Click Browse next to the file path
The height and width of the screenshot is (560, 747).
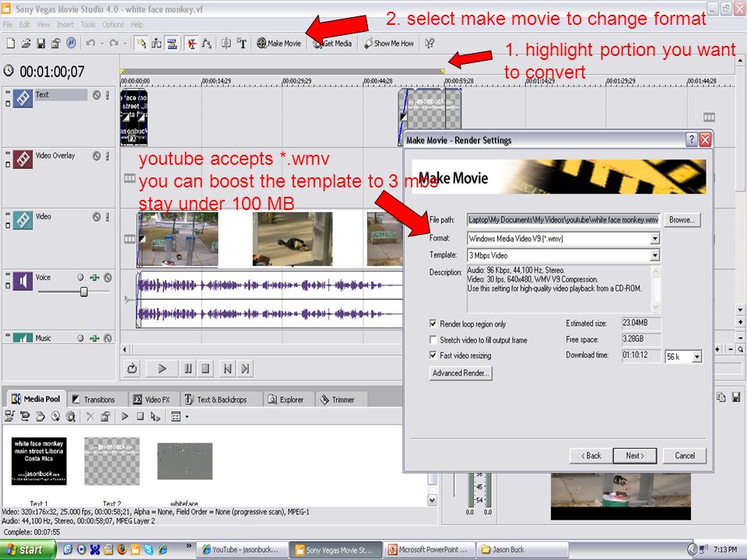click(x=682, y=219)
